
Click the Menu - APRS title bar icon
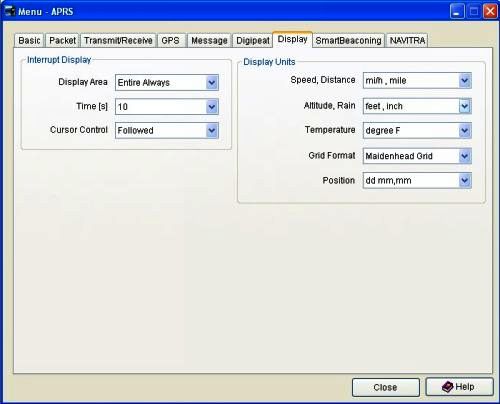coord(9,11)
